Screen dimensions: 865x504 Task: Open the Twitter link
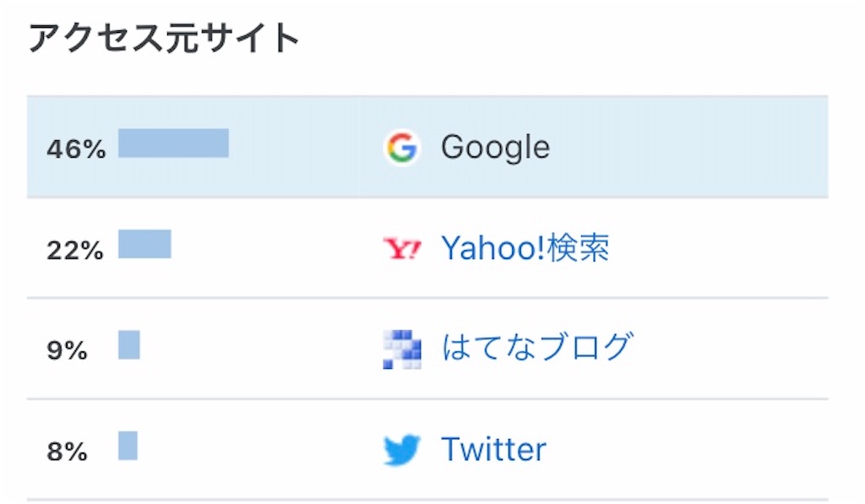493,449
